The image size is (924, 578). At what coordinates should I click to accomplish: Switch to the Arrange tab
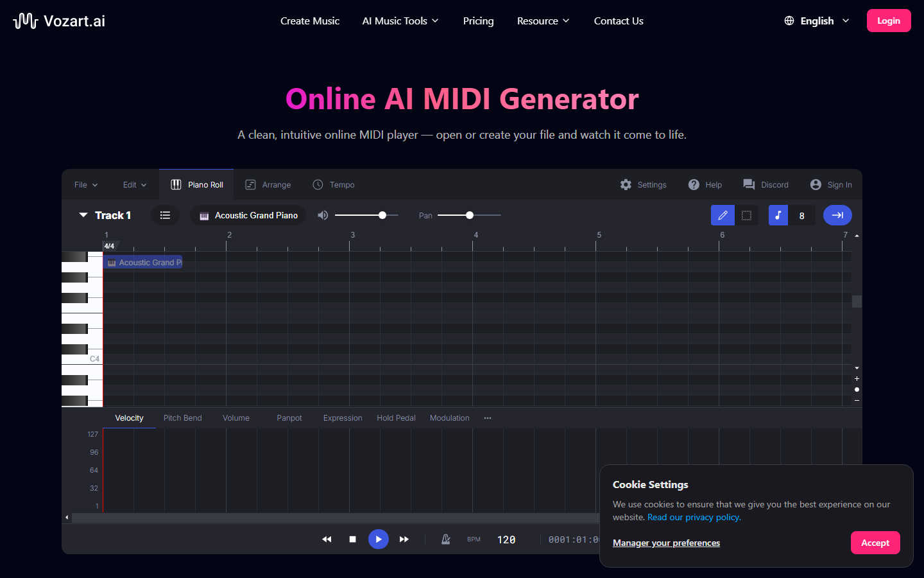268,184
